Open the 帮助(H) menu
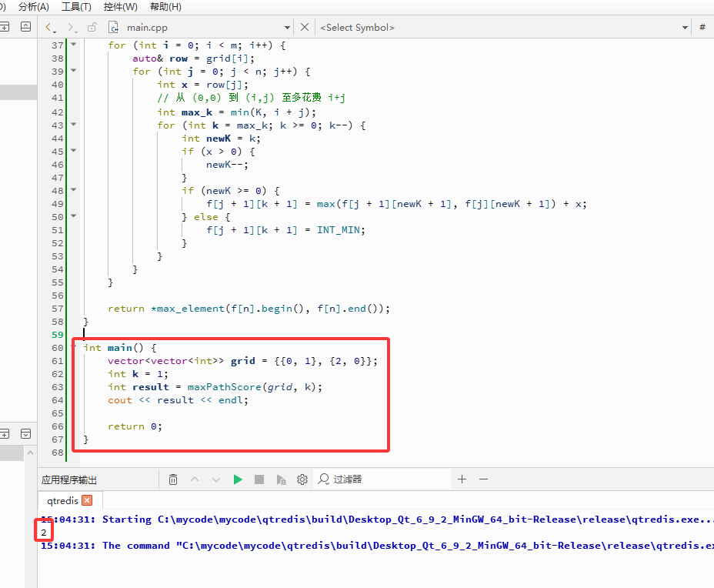The height and width of the screenshot is (588, 714). (x=165, y=7)
